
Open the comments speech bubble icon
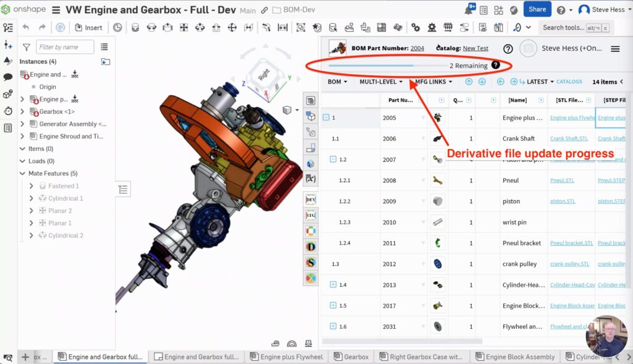(7, 77)
